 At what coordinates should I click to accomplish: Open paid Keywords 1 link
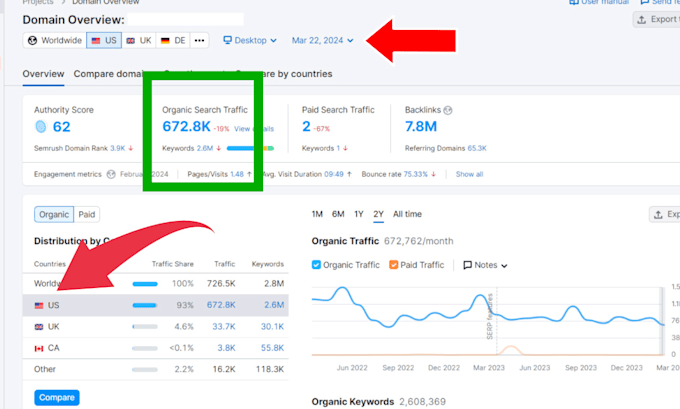point(338,148)
